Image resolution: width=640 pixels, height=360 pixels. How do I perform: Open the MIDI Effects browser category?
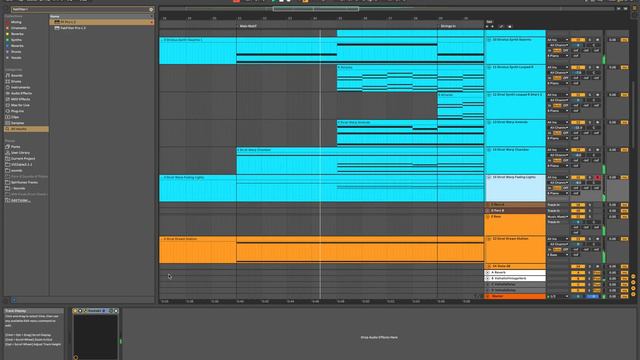point(20,99)
